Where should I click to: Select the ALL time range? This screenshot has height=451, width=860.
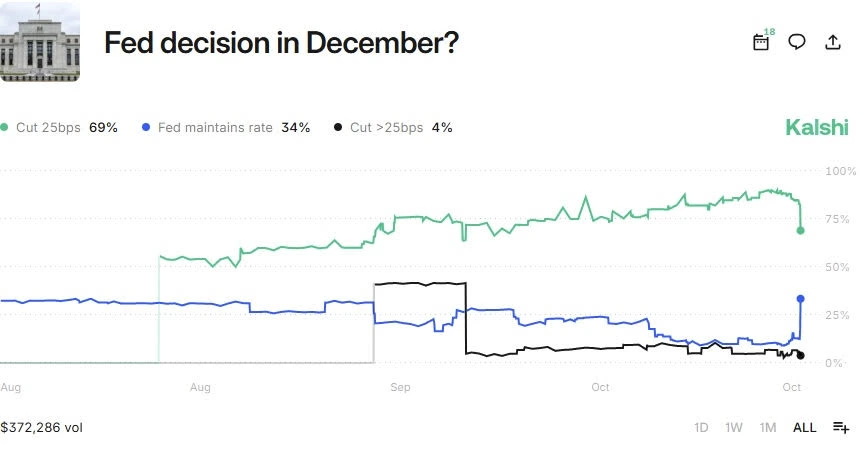point(804,428)
